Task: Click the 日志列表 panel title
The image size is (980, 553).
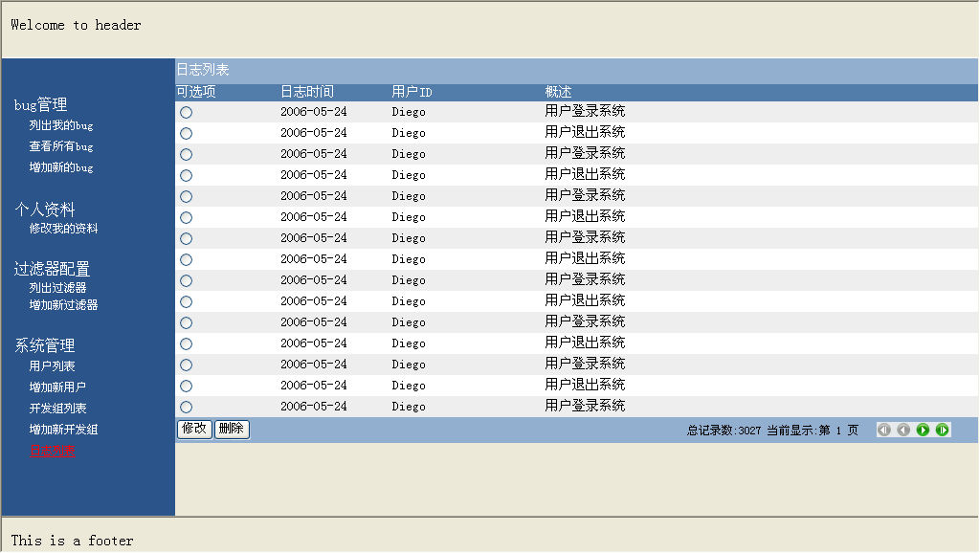Action: pyautogui.click(x=203, y=70)
